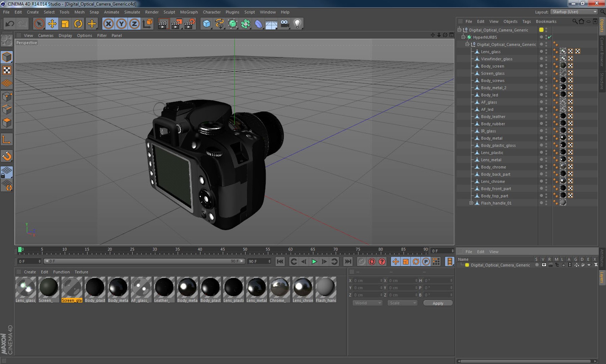The width and height of the screenshot is (606, 364).
Task: Click timeline marker at frame 45
Action: pos(222,250)
